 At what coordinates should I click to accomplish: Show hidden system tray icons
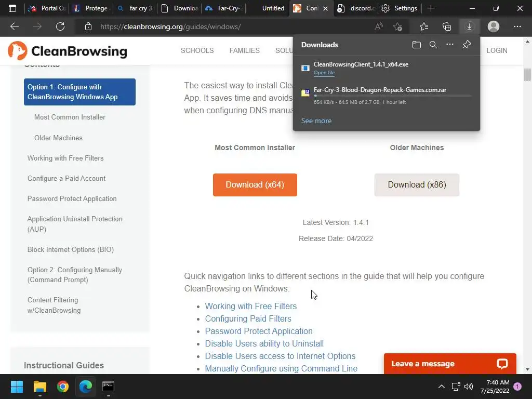[442, 387]
